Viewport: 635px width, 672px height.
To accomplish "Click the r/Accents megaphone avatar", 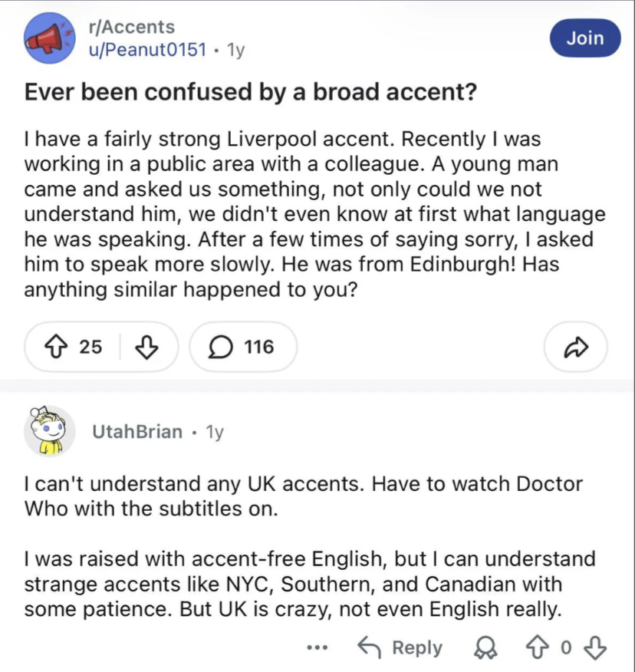I will 50,38.
